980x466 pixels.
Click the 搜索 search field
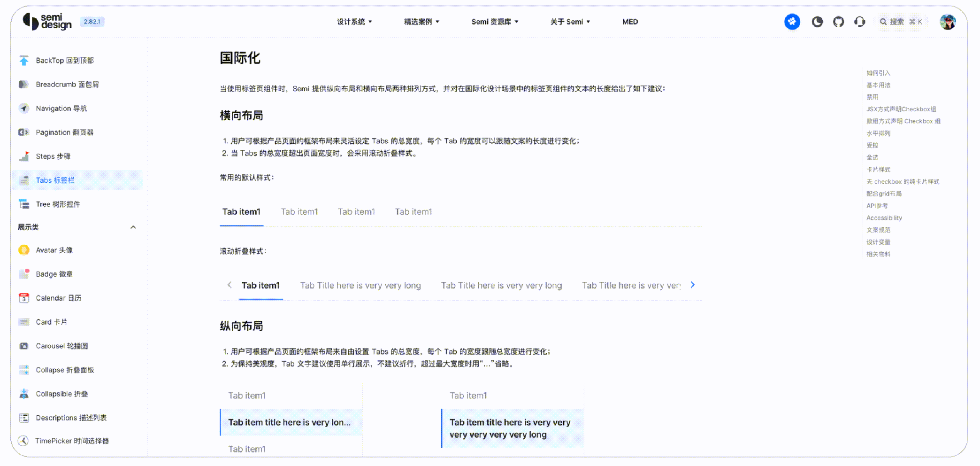[901, 22]
